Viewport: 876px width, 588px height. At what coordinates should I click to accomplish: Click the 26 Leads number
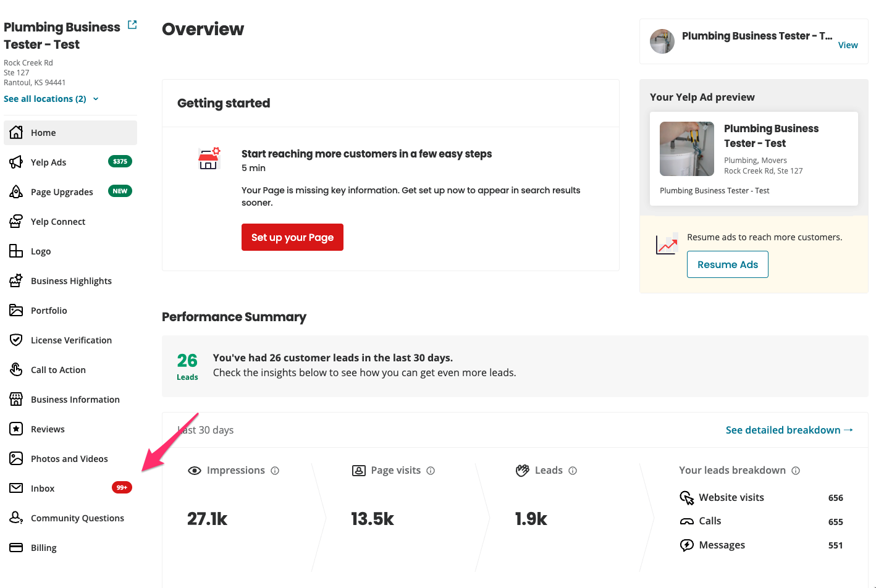(187, 361)
